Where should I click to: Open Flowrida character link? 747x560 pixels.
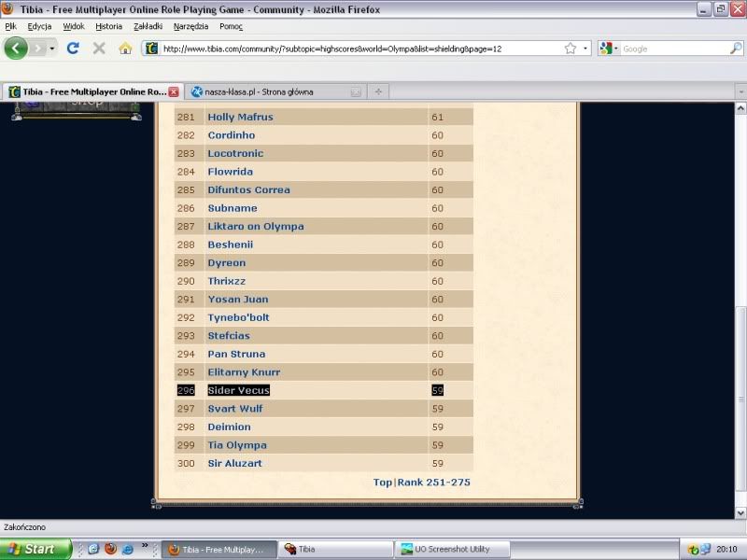230,172
